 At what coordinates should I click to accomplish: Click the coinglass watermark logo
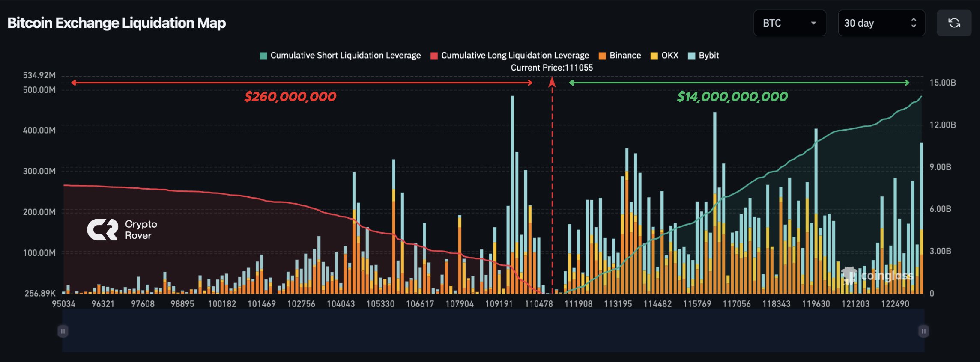click(878, 276)
